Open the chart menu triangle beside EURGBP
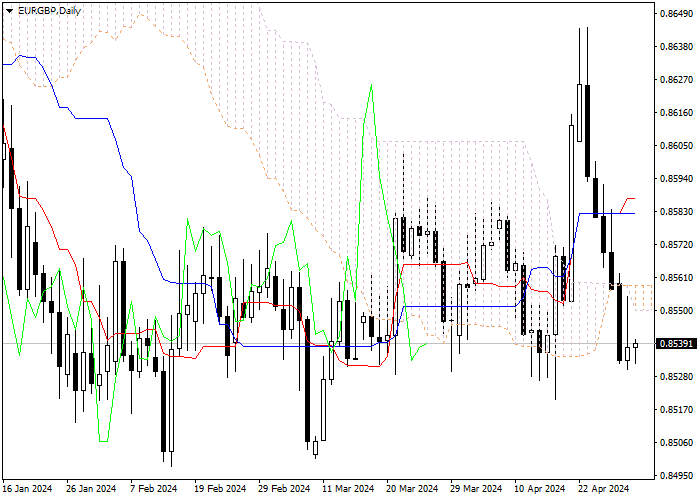Viewport: 700px width, 500px height. 9,11
